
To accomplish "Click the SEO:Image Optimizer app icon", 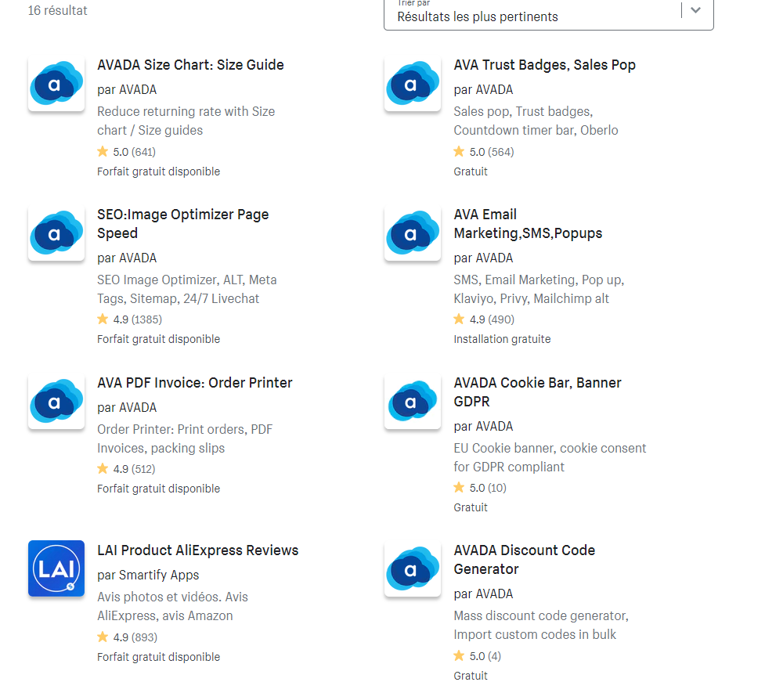I will tap(56, 233).
